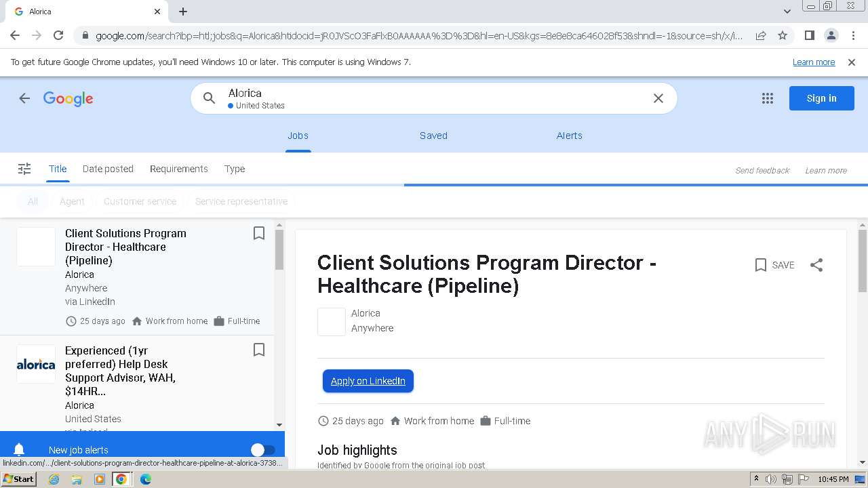The width and height of the screenshot is (868, 488).
Task: Switch to the Jobs tab
Action: [x=298, y=136]
